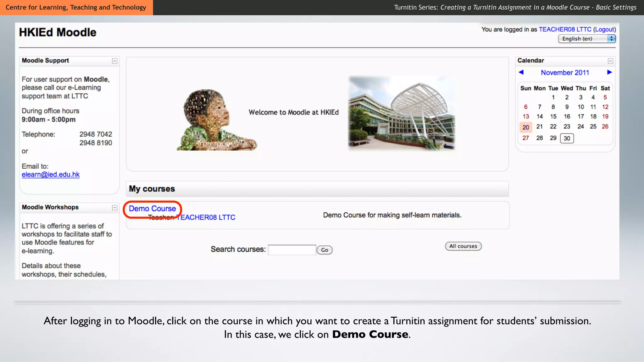Open the elearn@ied.edu.hk email link
Image resolution: width=644 pixels, height=362 pixels.
point(51,175)
